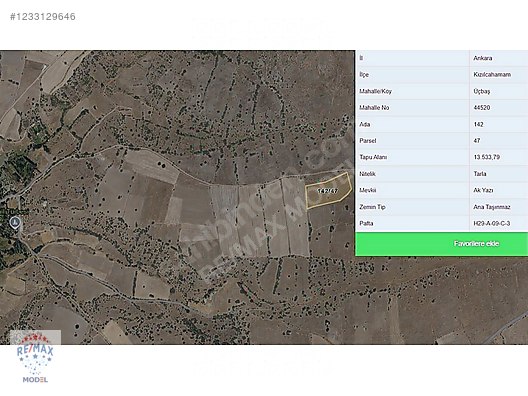Click the Nitelik value Tarla
Viewport: 528px width, 396px height.
[480, 174]
